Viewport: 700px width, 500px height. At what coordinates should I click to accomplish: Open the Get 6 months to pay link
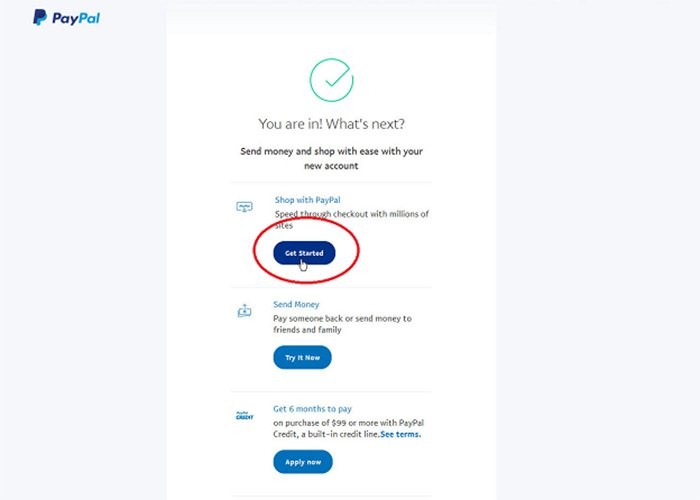pyautogui.click(x=312, y=409)
